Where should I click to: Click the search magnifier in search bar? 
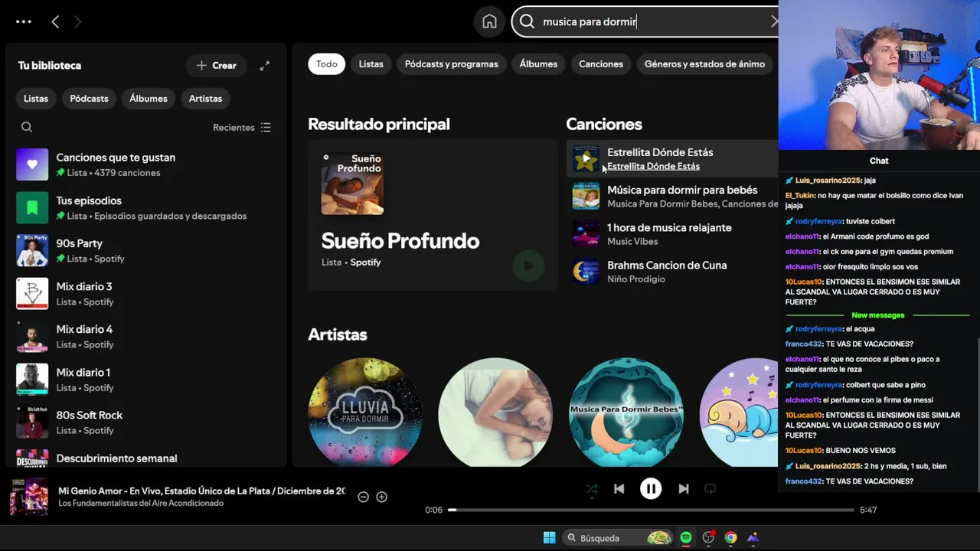[527, 21]
